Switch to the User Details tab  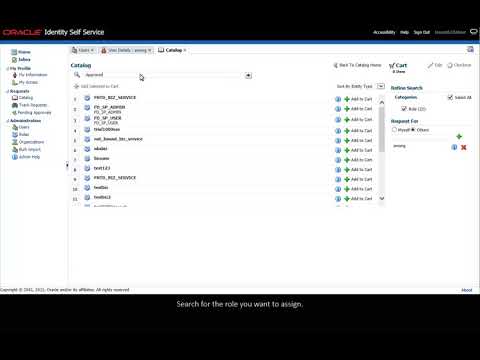[126, 50]
